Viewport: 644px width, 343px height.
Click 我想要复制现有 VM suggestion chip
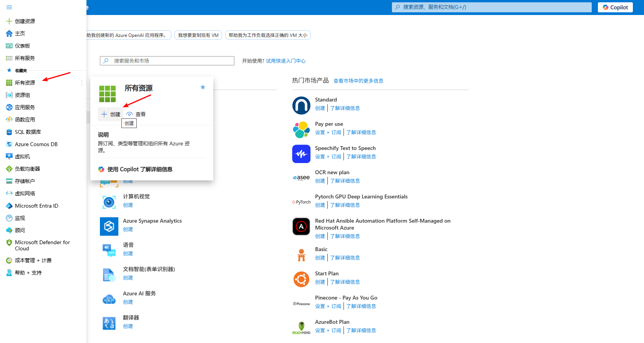[198, 35]
